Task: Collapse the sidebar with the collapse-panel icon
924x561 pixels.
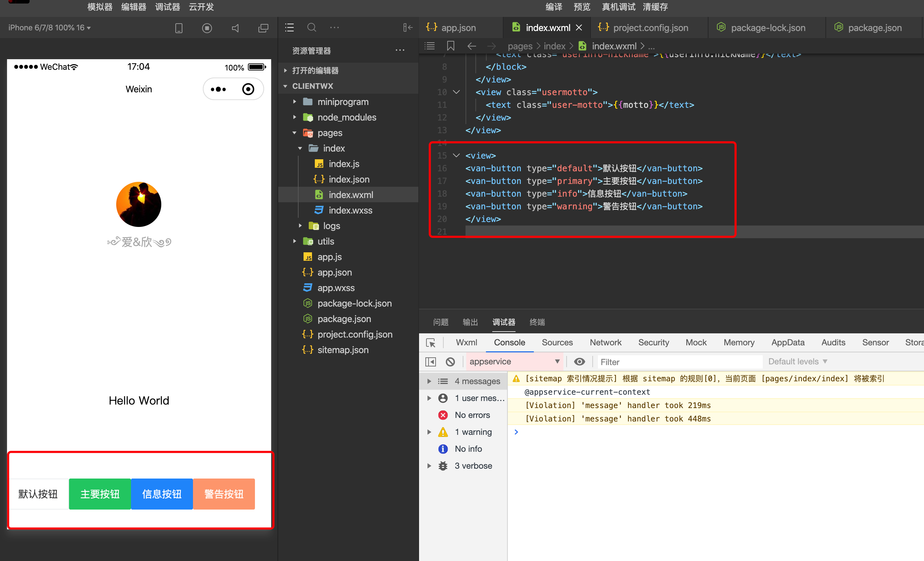Action: coord(408,27)
